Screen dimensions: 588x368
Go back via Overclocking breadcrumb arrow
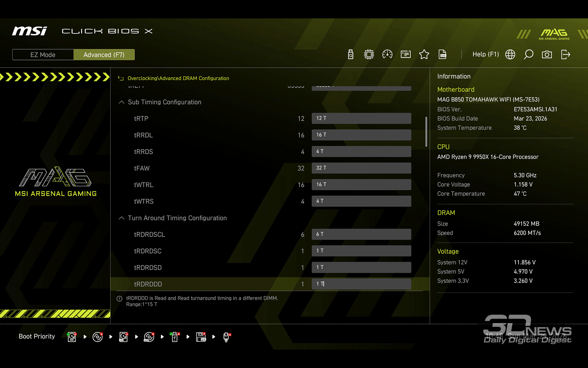click(121, 78)
